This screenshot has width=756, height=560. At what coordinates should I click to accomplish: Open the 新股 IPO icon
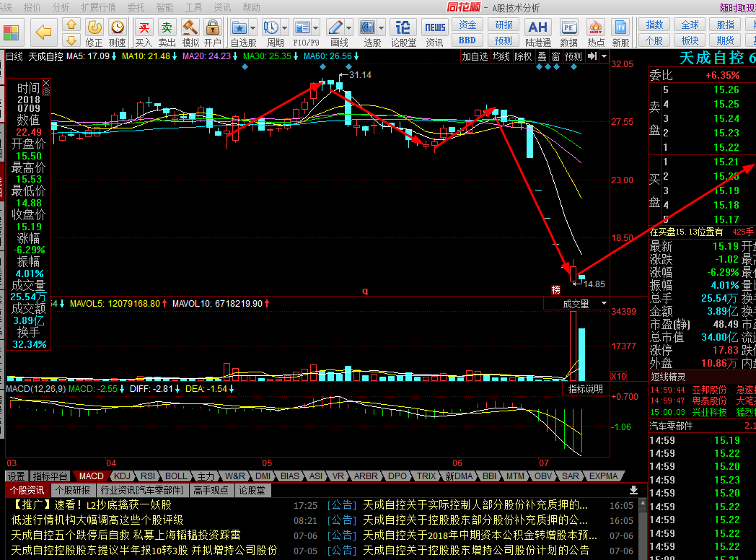620,32
